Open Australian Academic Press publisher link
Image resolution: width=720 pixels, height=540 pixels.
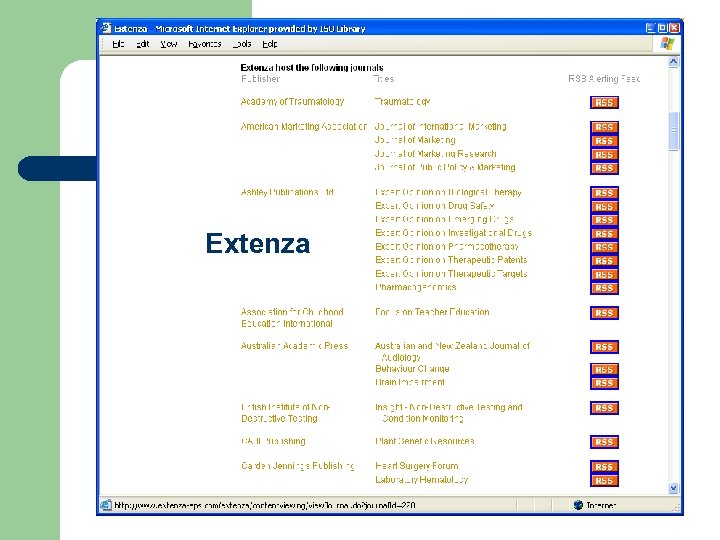click(x=294, y=346)
